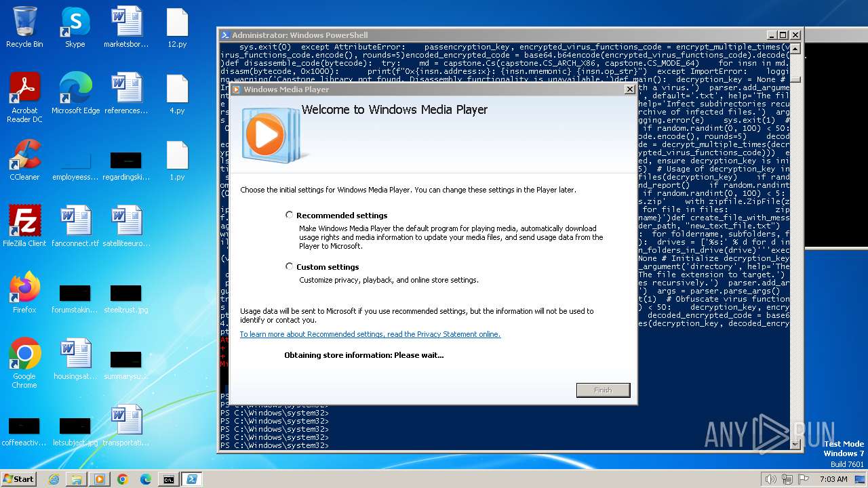Launch FileZilla Client from desktop
The height and width of the screenshot is (488, 868).
click(x=24, y=227)
